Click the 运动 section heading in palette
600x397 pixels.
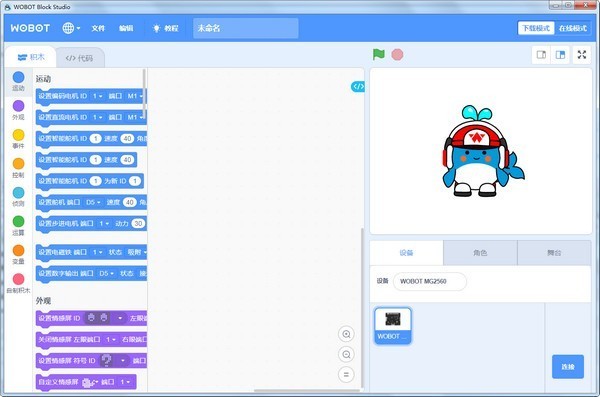(x=43, y=79)
